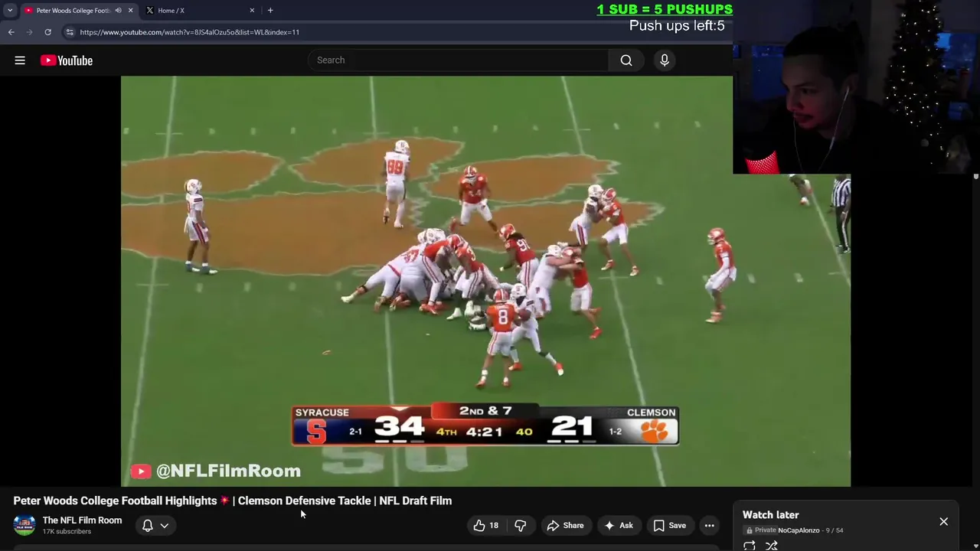This screenshot has height=551, width=980.
Task: Toggle loop playlist icon
Action: coord(750,546)
